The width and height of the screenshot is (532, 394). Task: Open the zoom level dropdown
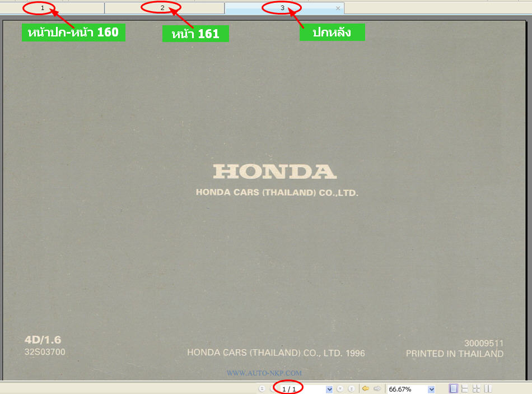point(431,390)
